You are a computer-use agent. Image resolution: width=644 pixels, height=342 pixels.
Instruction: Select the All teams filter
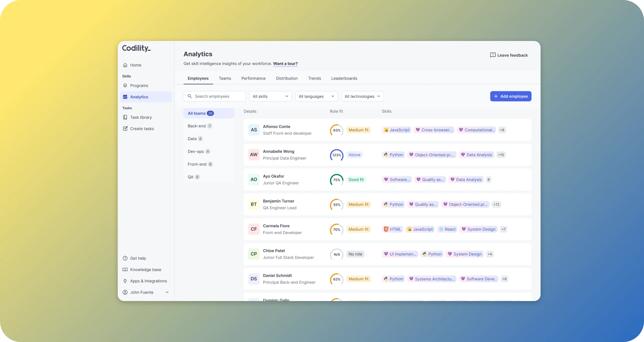pyautogui.click(x=209, y=113)
